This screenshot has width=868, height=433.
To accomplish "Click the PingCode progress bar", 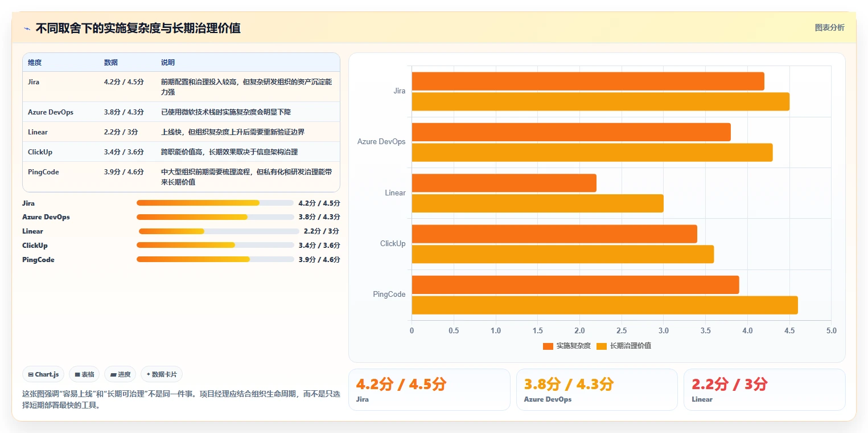I will 215,260.
